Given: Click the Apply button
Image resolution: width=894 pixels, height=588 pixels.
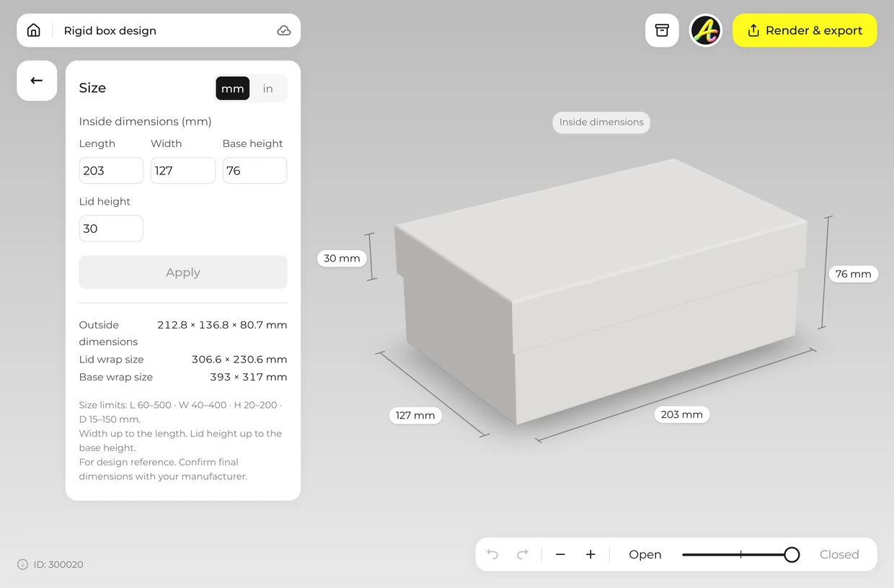Looking at the screenshot, I should pos(183,272).
